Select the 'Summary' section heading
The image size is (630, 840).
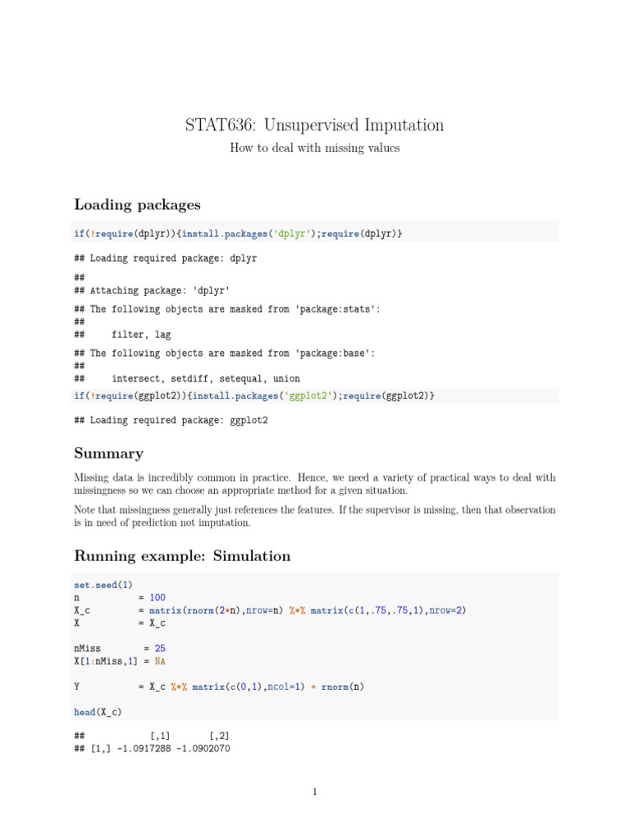[x=108, y=454]
